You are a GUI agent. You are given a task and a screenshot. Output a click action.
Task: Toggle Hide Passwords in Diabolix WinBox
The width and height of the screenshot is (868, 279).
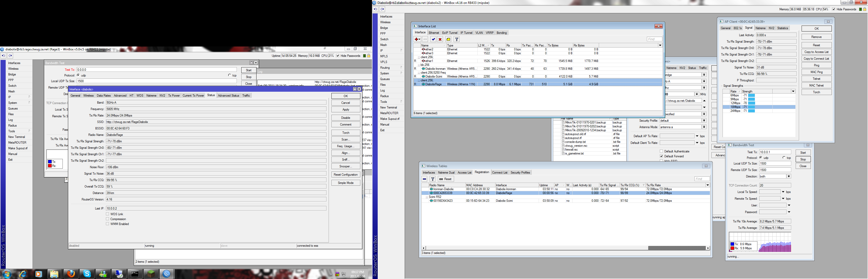pyautogui.click(x=834, y=9)
